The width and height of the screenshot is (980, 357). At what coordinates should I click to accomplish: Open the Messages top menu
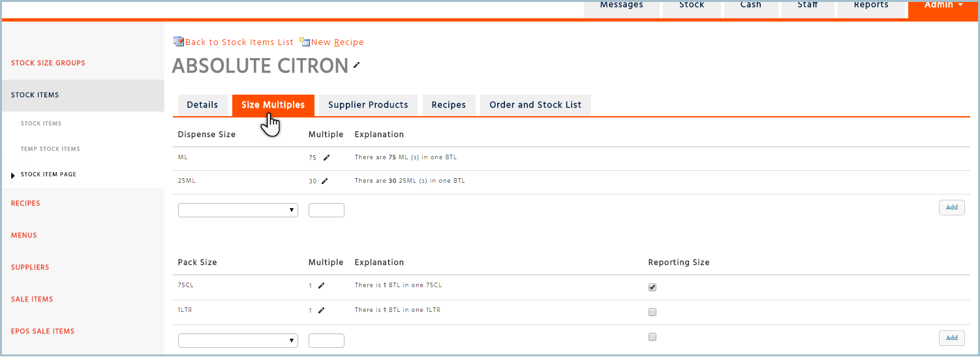tap(621, 8)
